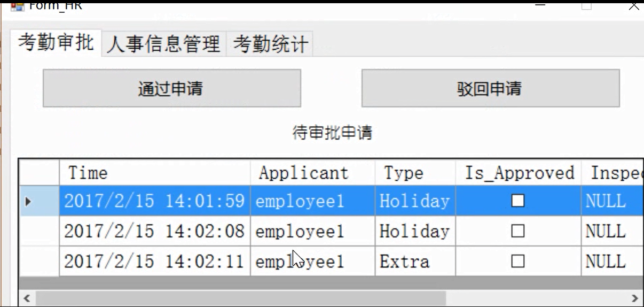
Task: Click employee1 cell in the 14:02:08 row
Action: 313,231
